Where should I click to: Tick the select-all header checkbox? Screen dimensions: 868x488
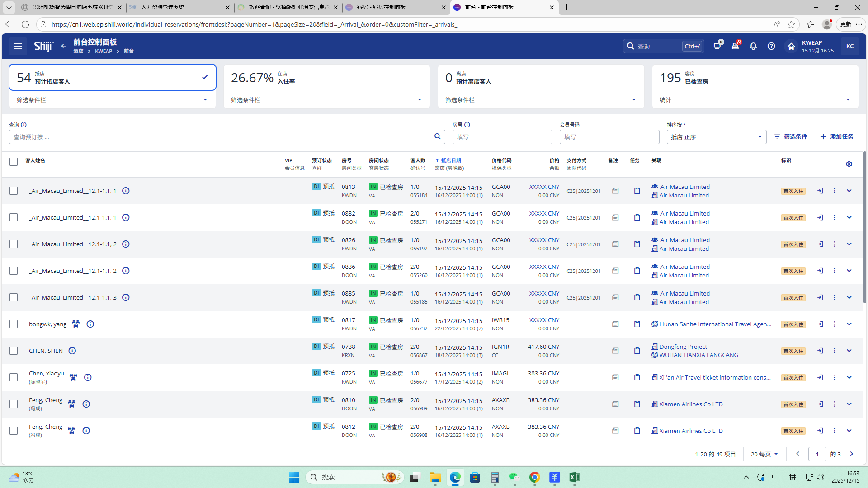point(14,162)
